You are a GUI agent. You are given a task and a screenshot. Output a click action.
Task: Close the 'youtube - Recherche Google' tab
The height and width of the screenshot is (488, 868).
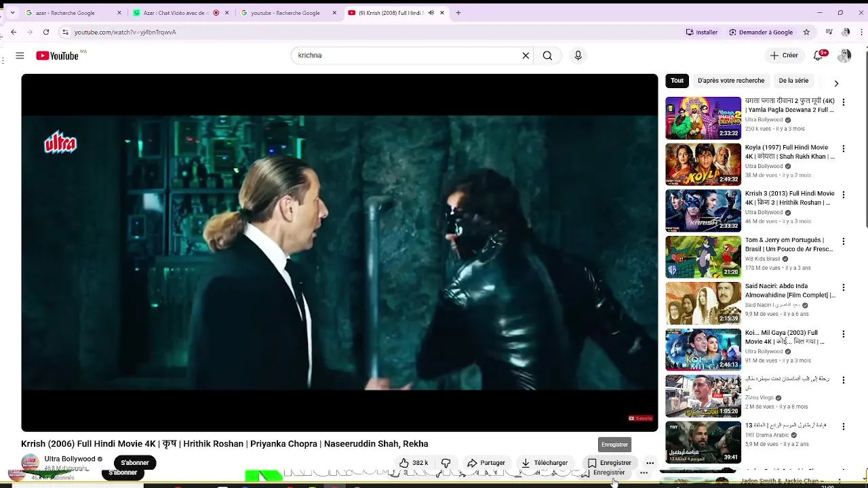click(x=334, y=13)
